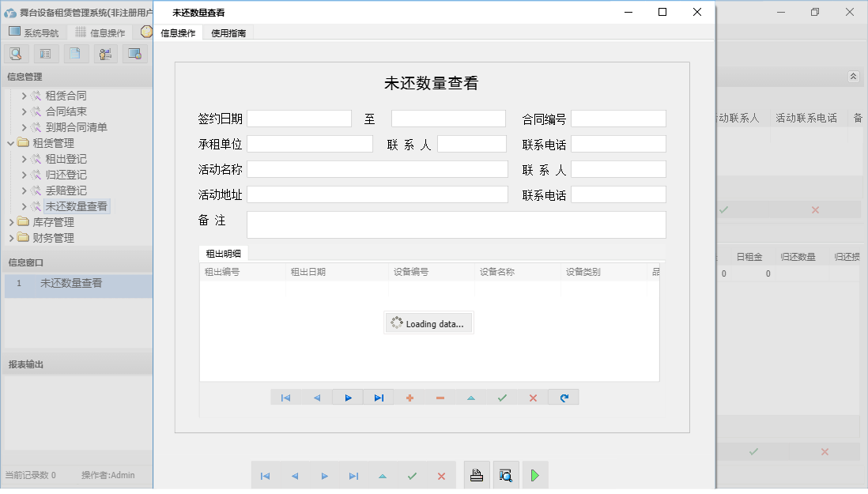This screenshot has height=494, width=868.
Task: Click inside the 签约日期 input field
Action: (299, 118)
